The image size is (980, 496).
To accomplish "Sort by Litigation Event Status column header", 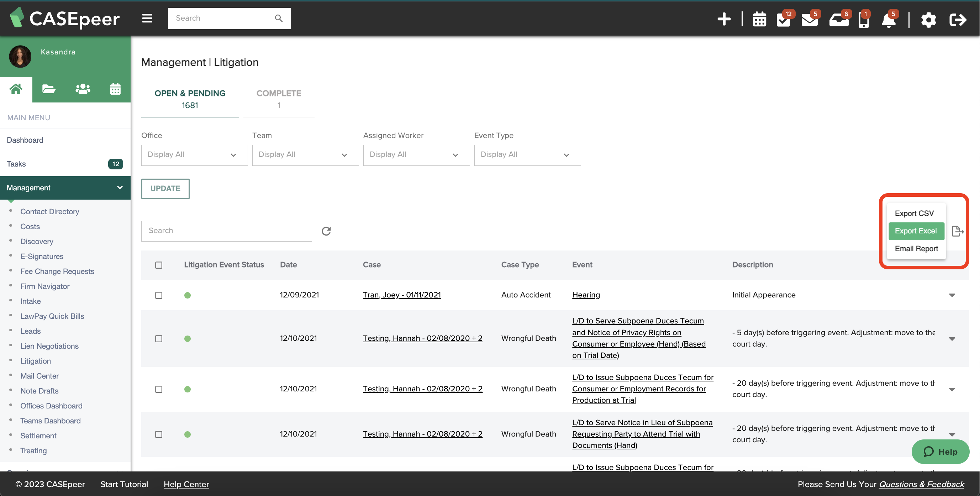I will 224,265.
